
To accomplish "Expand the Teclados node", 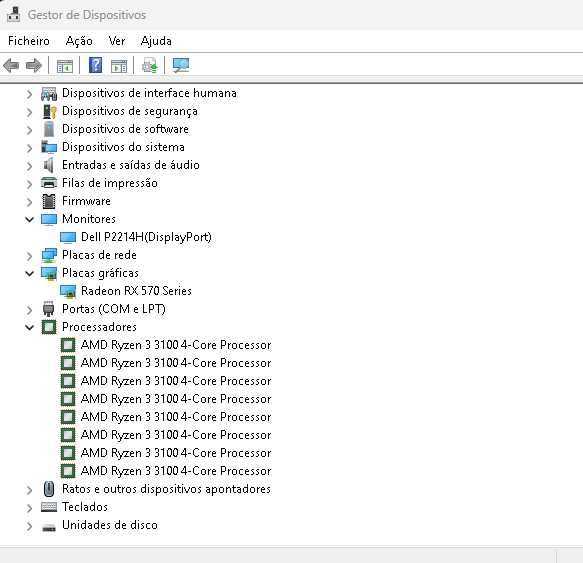I will pyautogui.click(x=29, y=508).
